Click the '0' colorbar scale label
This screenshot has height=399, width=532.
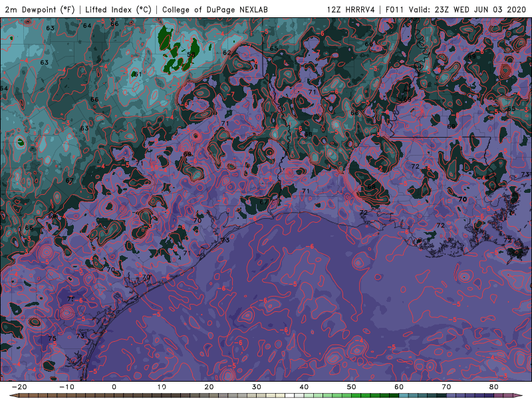point(114,387)
